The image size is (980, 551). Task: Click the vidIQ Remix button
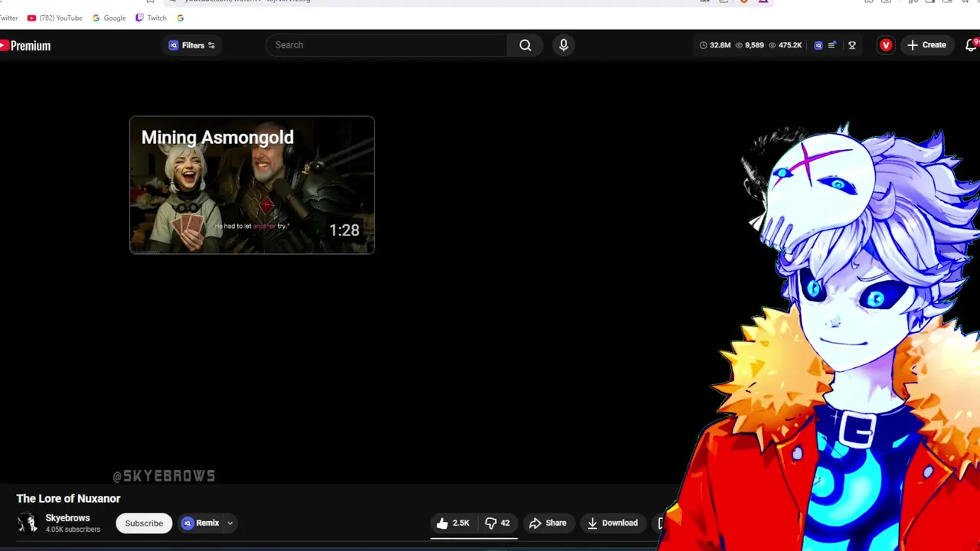pyautogui.click(x=201, y=523)
